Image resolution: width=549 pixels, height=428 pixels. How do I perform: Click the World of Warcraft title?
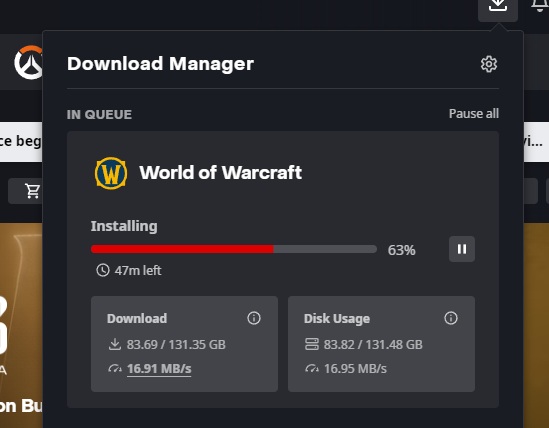coord(221,172)
